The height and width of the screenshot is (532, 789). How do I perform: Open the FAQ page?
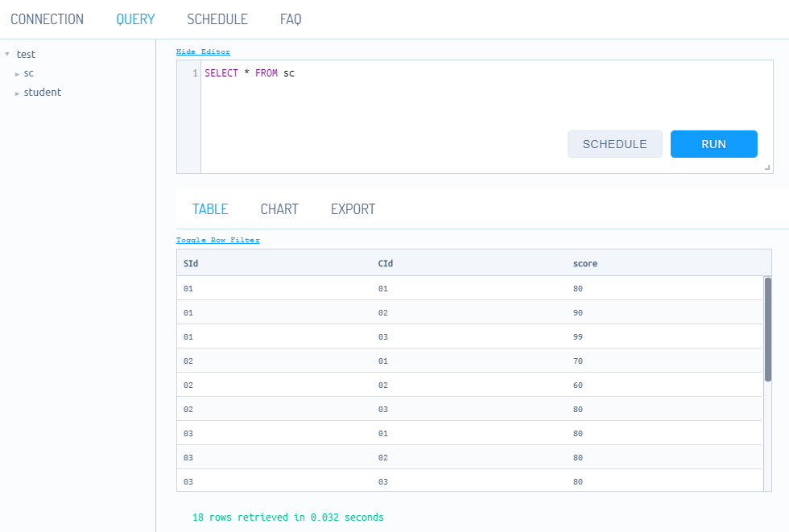(x=291, y=19)
